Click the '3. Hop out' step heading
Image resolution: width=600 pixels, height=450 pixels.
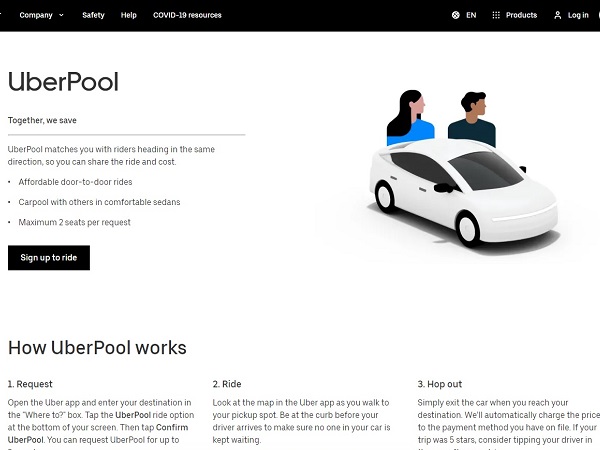[x=440, y=384]
